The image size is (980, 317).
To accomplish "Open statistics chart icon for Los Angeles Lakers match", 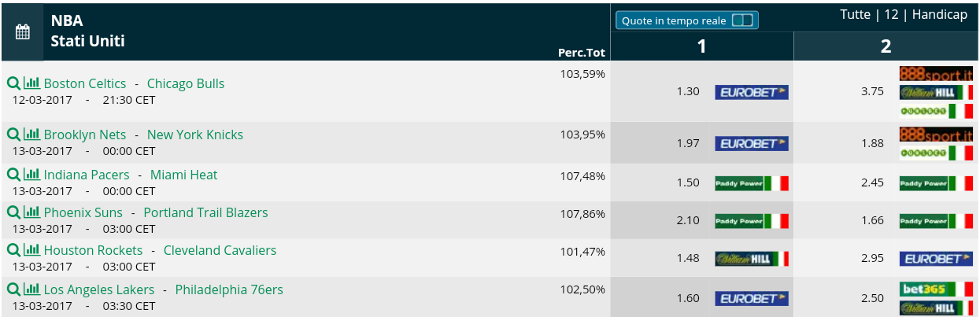I will point(32,289).
